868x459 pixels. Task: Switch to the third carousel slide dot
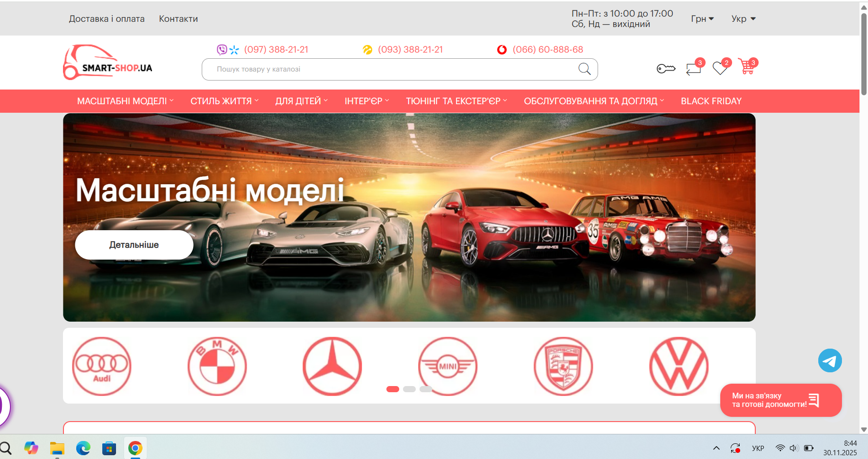426,389
